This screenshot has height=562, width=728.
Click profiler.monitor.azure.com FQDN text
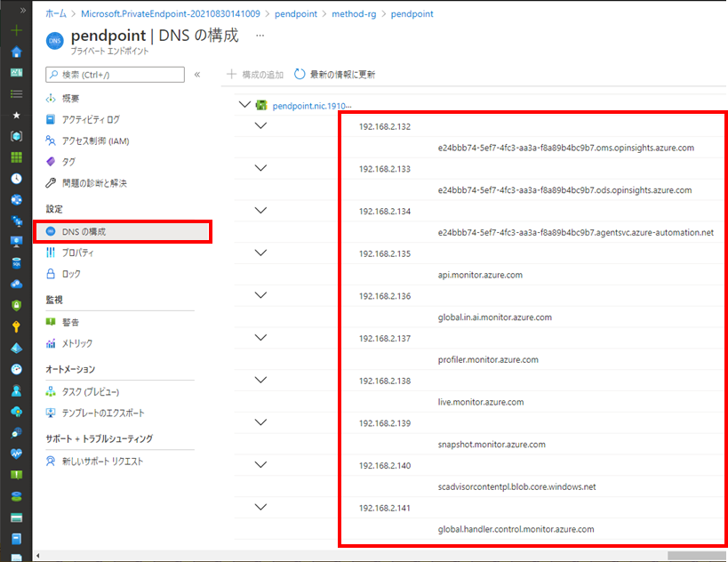coord(488,359)
